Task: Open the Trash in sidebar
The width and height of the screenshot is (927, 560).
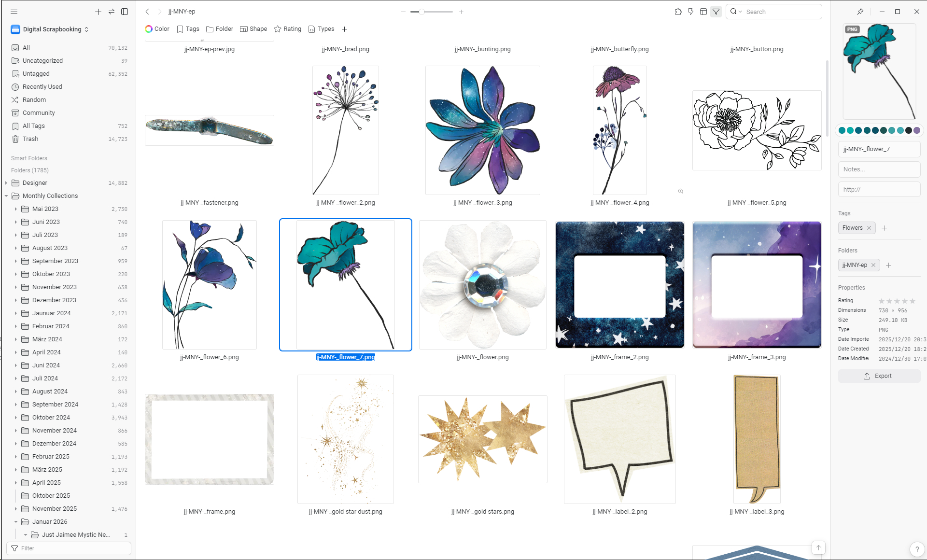Action: click(x=30, y=139)
